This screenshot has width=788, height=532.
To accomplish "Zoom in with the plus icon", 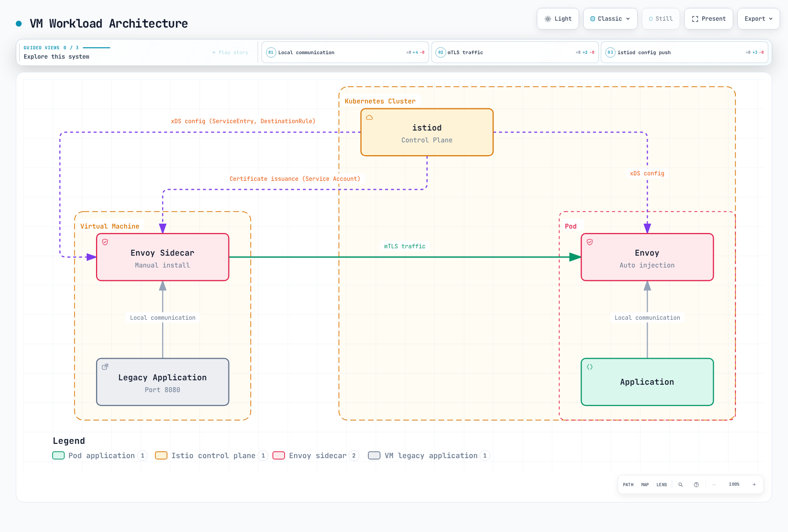I will coord(754,485).
